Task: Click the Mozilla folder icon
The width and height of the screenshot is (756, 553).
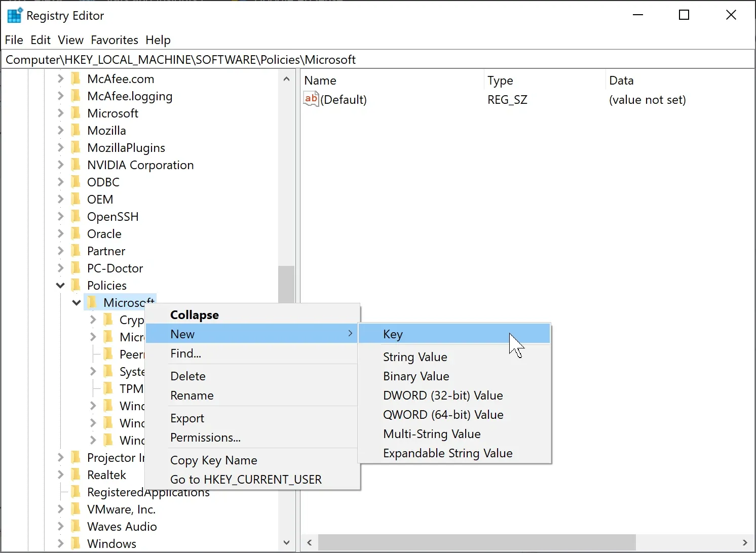Action: (x=76, y=130)
